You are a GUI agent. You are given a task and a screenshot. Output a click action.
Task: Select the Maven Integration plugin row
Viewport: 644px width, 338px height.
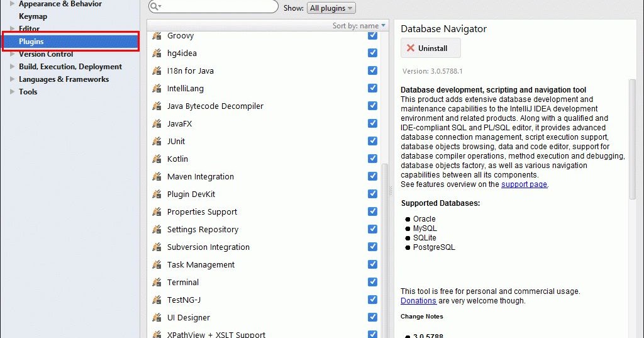pos(264,176)
